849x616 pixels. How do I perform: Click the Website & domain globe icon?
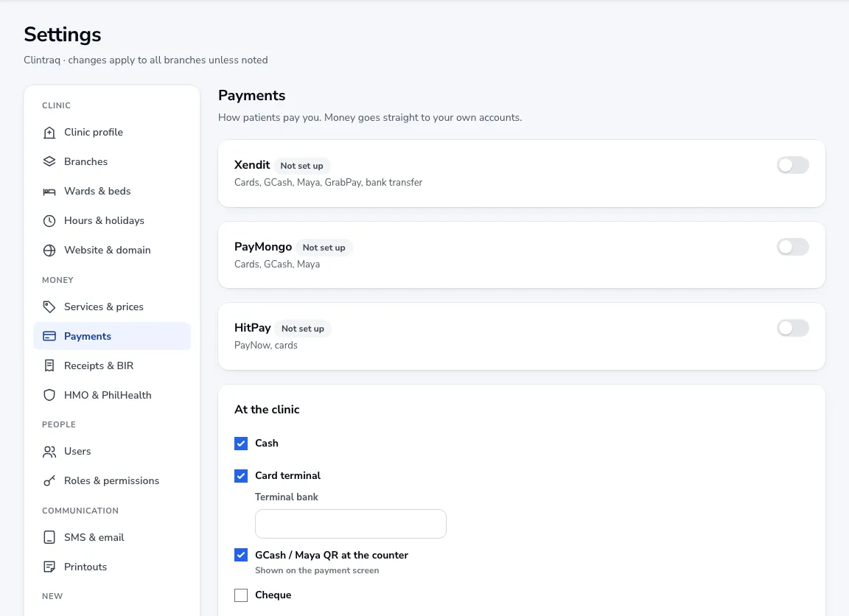point(49,250)
